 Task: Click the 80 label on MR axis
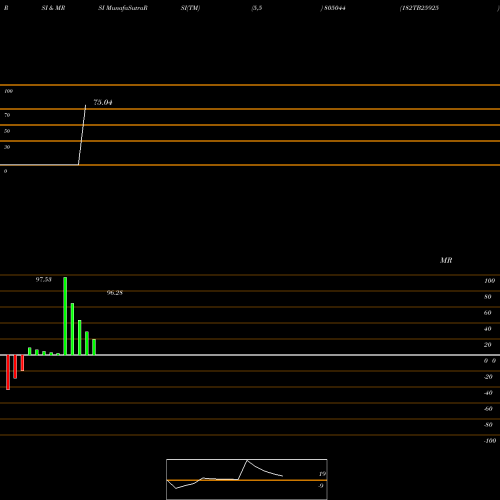point(488,297)
